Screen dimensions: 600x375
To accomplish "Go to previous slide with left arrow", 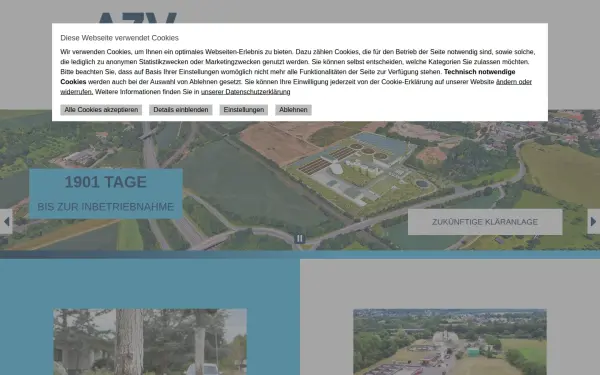I will pyautogui.click(x=6, y=222).
